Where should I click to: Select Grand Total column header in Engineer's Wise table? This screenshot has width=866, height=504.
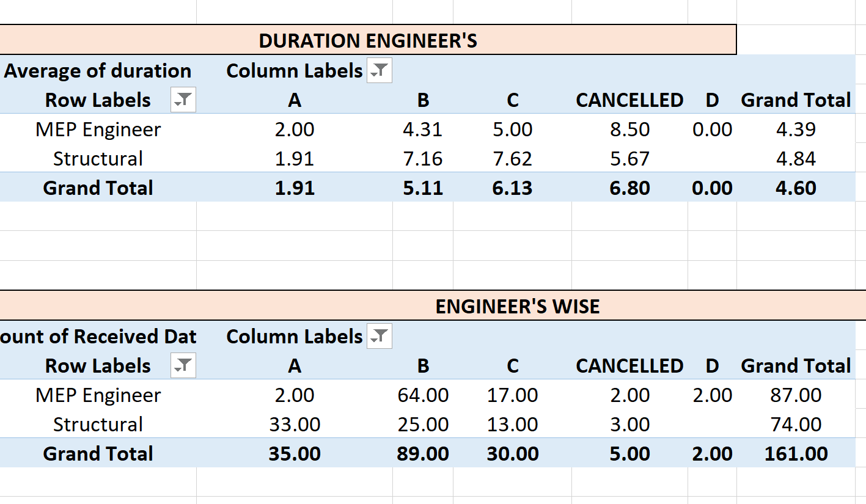[796, 366]
